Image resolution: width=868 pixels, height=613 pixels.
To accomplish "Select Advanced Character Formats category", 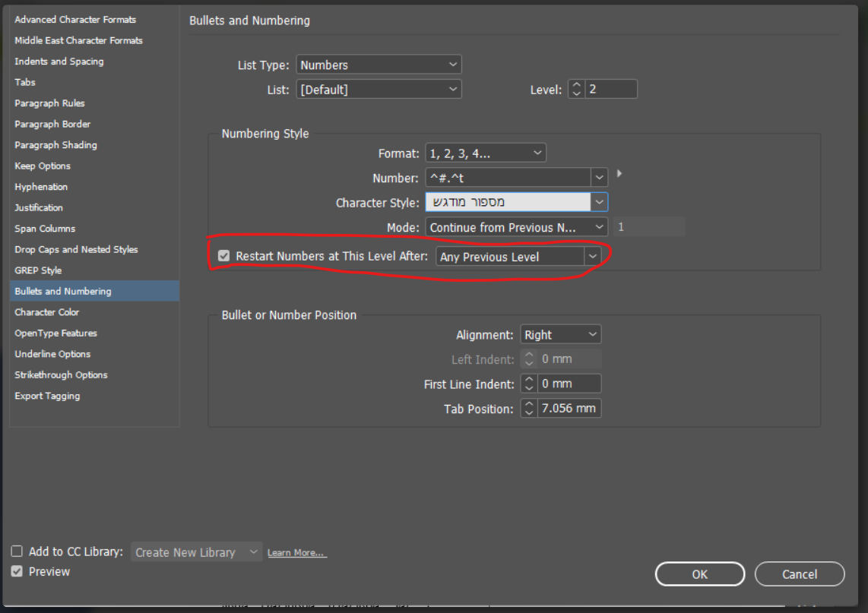I will coord(75,19).
